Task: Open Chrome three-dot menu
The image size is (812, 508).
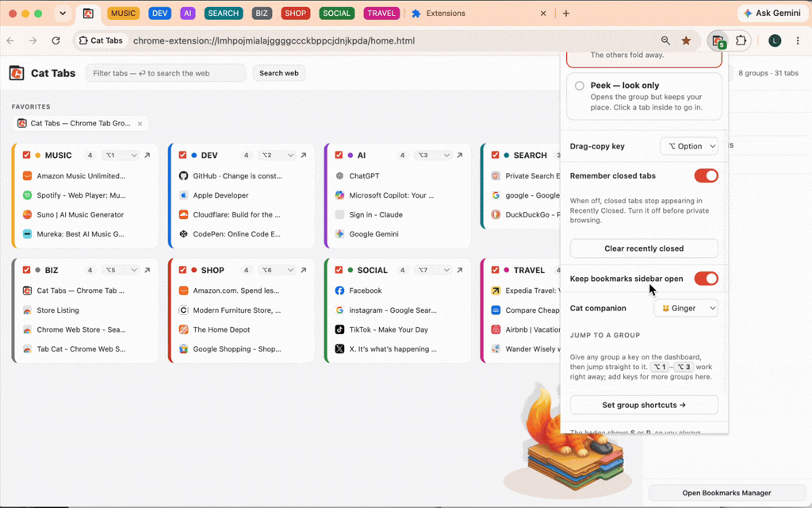Action: (798, 40)
